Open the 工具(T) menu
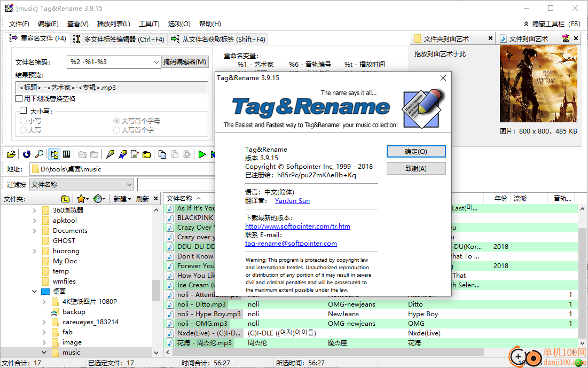This screenshot has height=368, width=588. 149,24
